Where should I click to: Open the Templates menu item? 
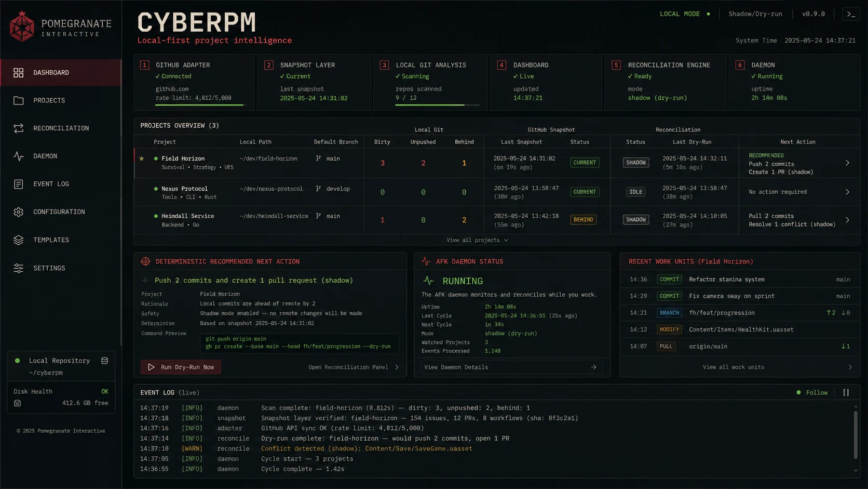(61, 240)
